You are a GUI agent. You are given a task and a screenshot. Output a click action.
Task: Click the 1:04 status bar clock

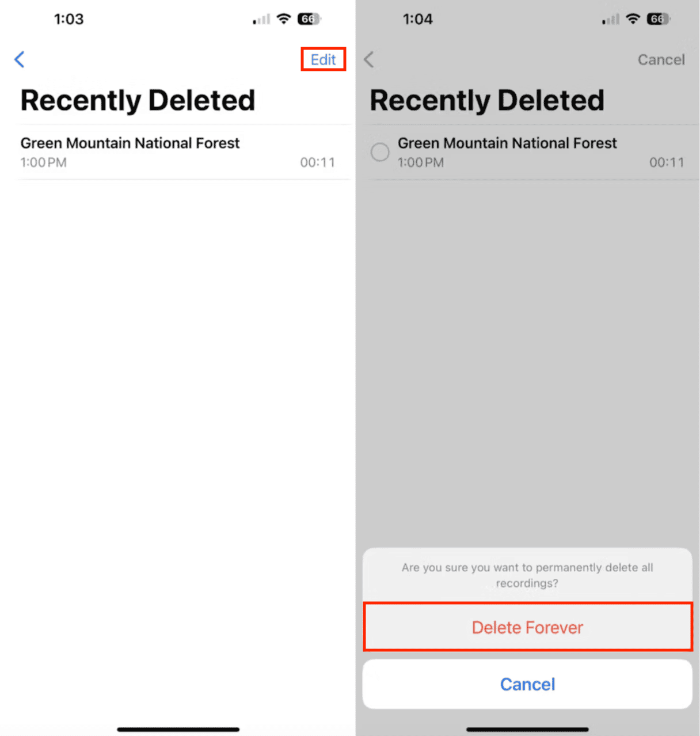(x=418, y=19)
